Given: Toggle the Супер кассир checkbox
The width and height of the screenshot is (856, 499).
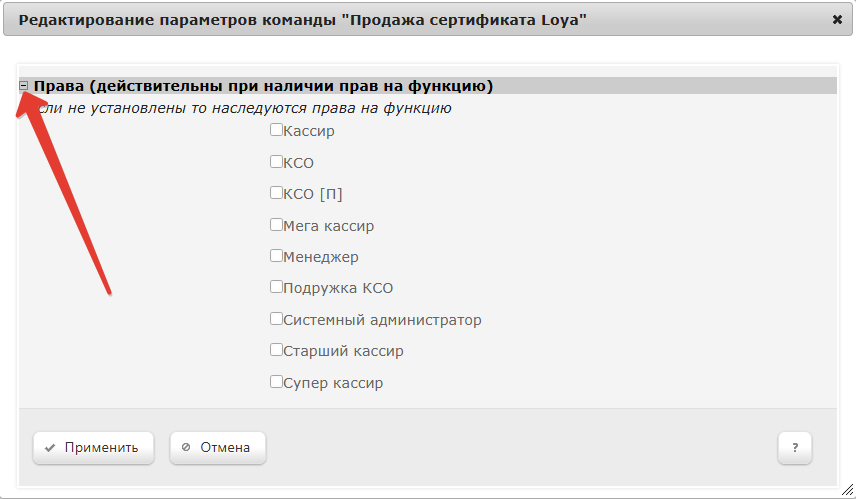Looking at the screenshot, I should (276, 382).
